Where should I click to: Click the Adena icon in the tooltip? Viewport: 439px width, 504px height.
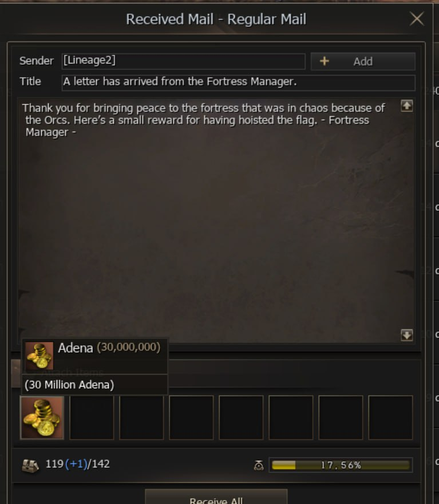[39, 356]
